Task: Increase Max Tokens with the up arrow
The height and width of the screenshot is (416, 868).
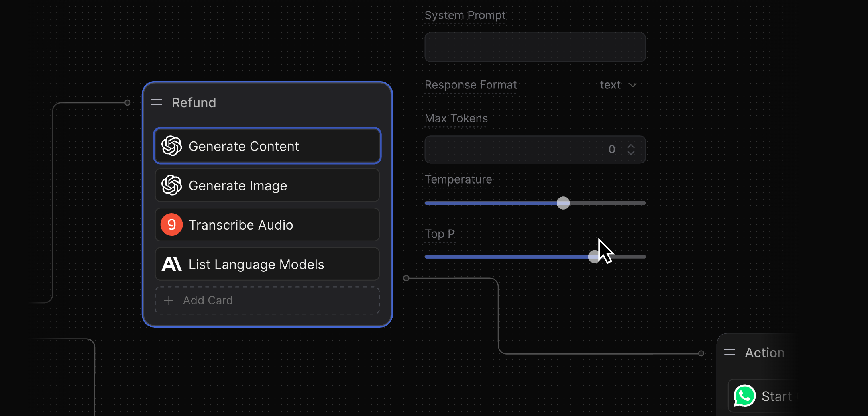Action: point(631,146)
